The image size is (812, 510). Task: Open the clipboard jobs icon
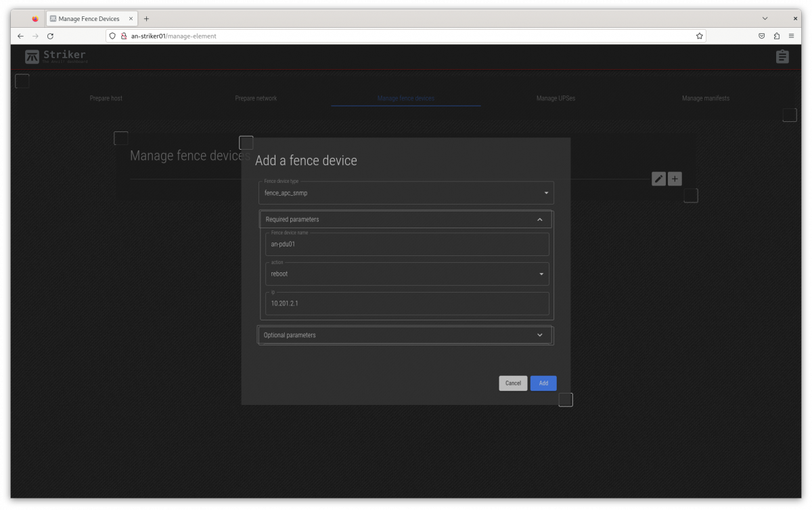pyautogui.click(x=782, y=57)
